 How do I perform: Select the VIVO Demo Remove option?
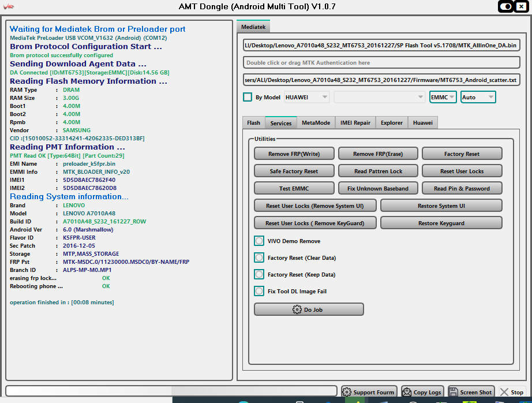259,241
